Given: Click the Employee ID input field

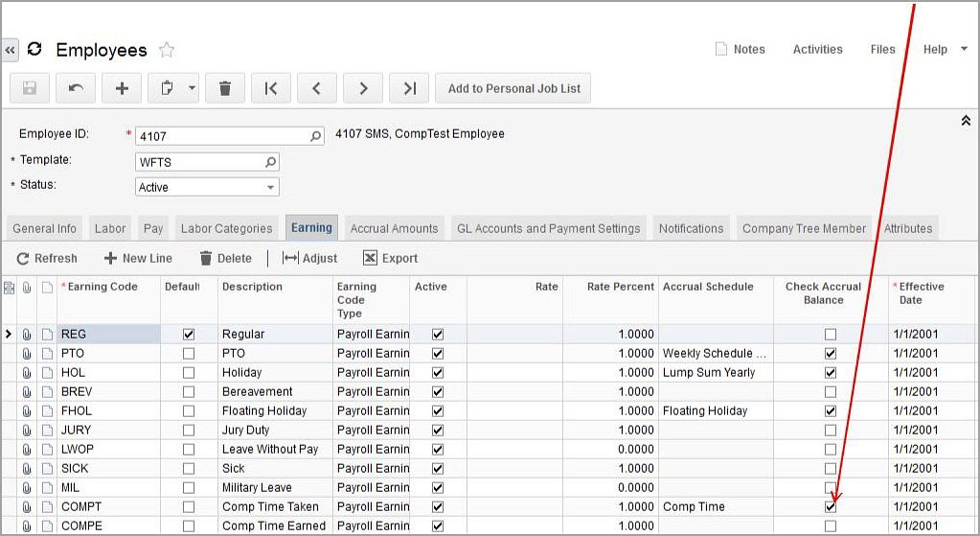Looking at the screenshot, I should point(223,136).
